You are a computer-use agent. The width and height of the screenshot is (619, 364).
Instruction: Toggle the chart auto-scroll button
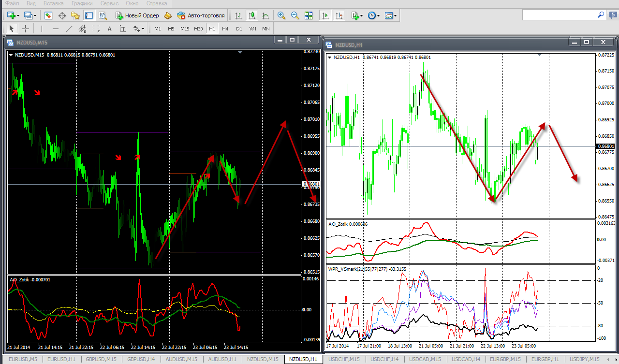click(x=325, y=15)
